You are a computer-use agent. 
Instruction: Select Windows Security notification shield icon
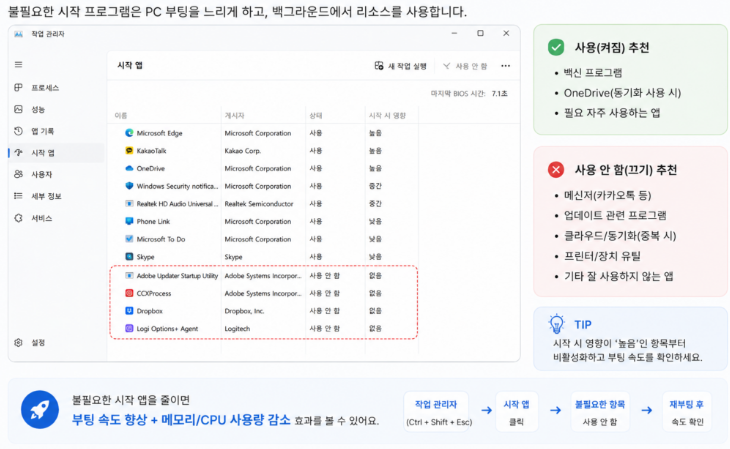click(129, 186)
